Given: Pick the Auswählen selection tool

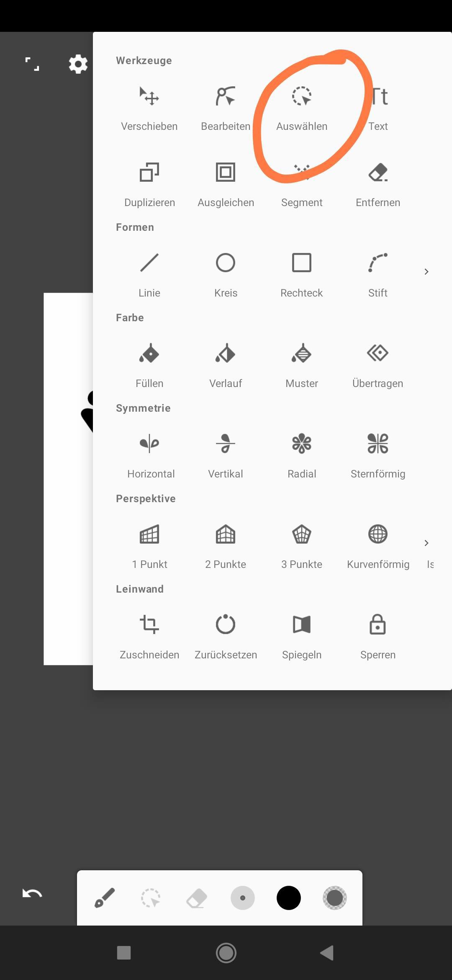Looking at the screenshot, I should click(x=302, y=108).
